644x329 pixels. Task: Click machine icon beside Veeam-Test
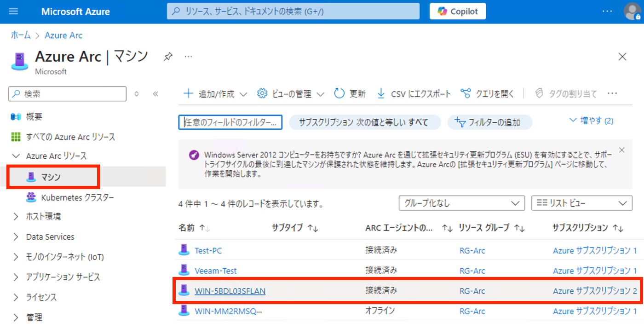click(x=184, y=270)
